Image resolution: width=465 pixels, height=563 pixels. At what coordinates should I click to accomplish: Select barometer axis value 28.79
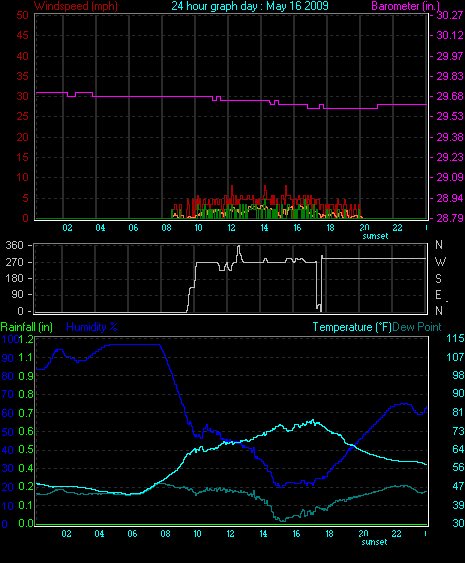click(x=450, y=218)
